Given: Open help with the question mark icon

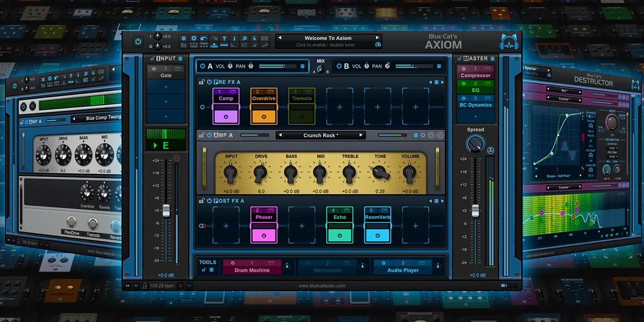Looking at the screenshot, I should coord(224,38).
